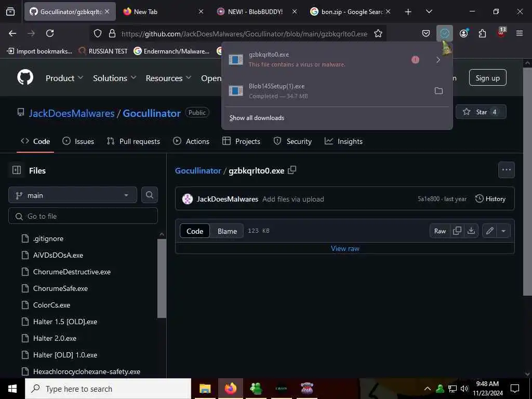Expand the Solutions menu

coord(115,78)
